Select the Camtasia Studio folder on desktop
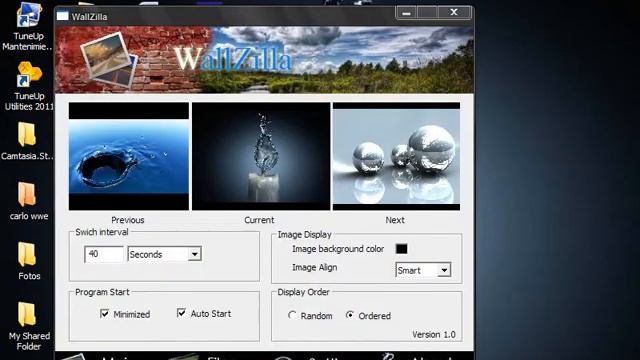The height and width of the screenshot is (360, 640). pos(27,141)
